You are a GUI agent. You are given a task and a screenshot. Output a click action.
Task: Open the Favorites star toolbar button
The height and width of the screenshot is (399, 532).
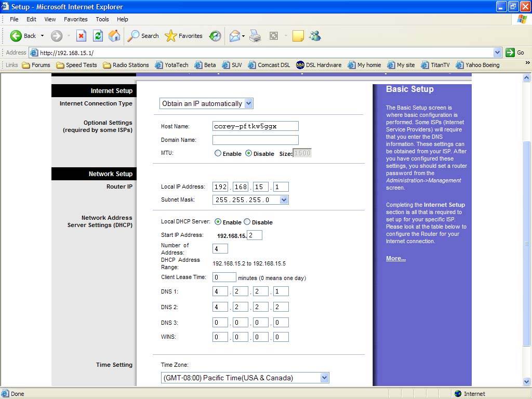pos(183,36)
